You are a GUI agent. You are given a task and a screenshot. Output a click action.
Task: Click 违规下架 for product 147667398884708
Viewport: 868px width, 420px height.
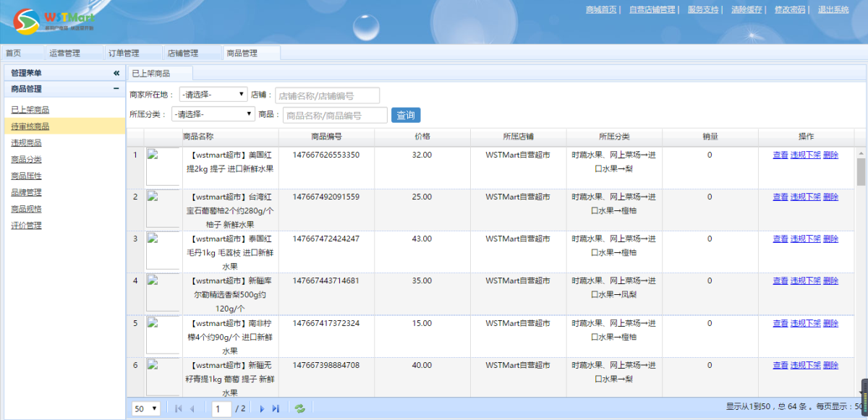tap(806, 365)
